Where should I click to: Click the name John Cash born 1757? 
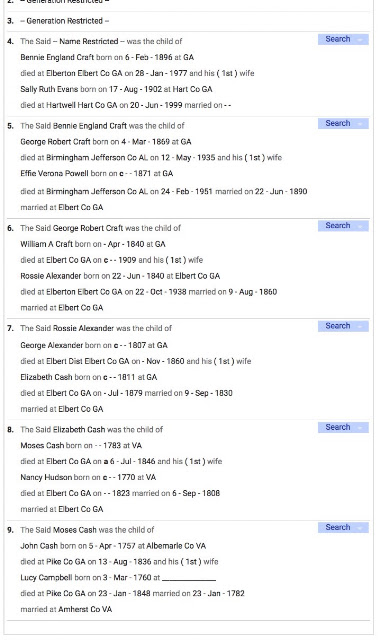pyautogui.click(x=39, y=545)
